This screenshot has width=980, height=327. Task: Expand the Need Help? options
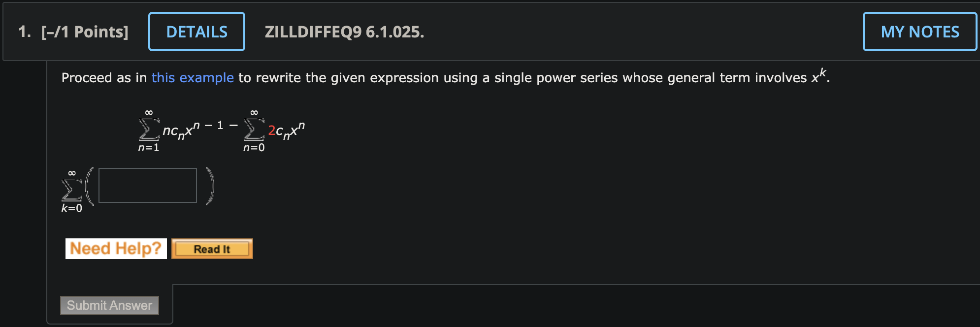pyautogui.click(x=116, y=248)
